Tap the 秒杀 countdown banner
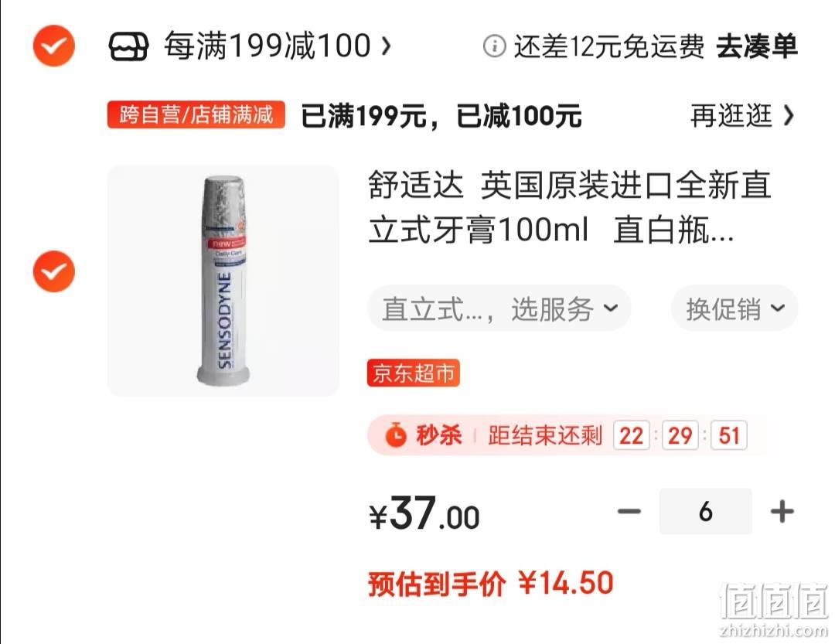835x644 pixels. [x=581, y=435]
